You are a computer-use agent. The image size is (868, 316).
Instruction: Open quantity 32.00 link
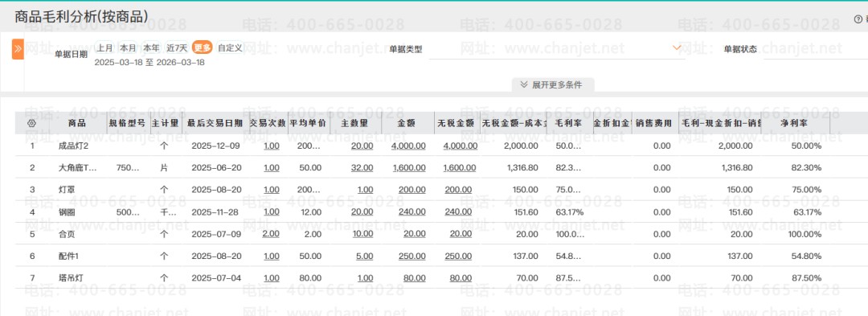tap(362, 168)
